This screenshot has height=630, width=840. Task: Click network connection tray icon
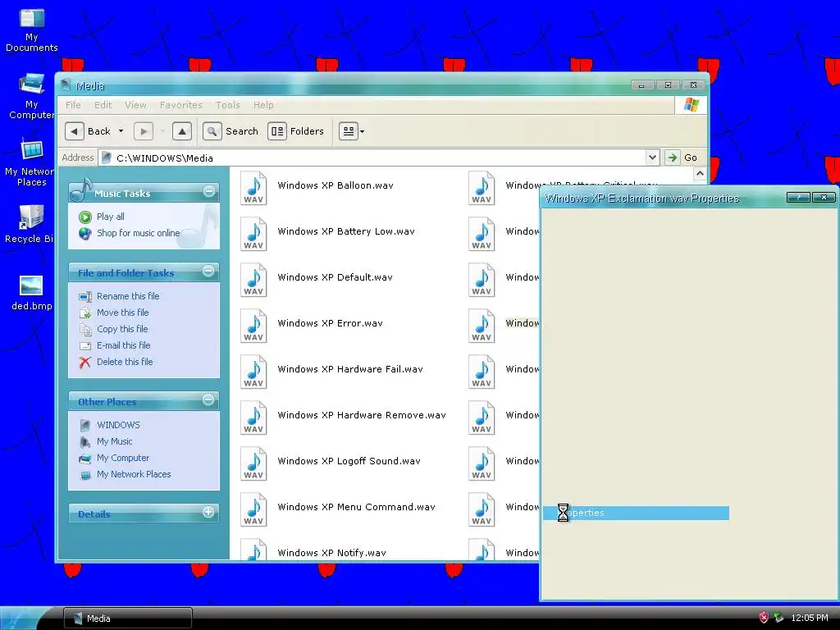coord(778,618)
